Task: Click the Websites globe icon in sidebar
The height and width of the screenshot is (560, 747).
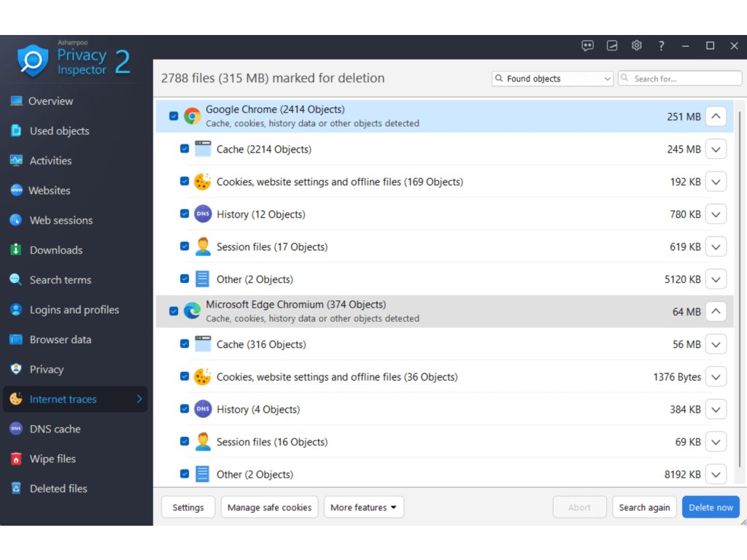Action: pyautogui.click(x=16, y=190)
